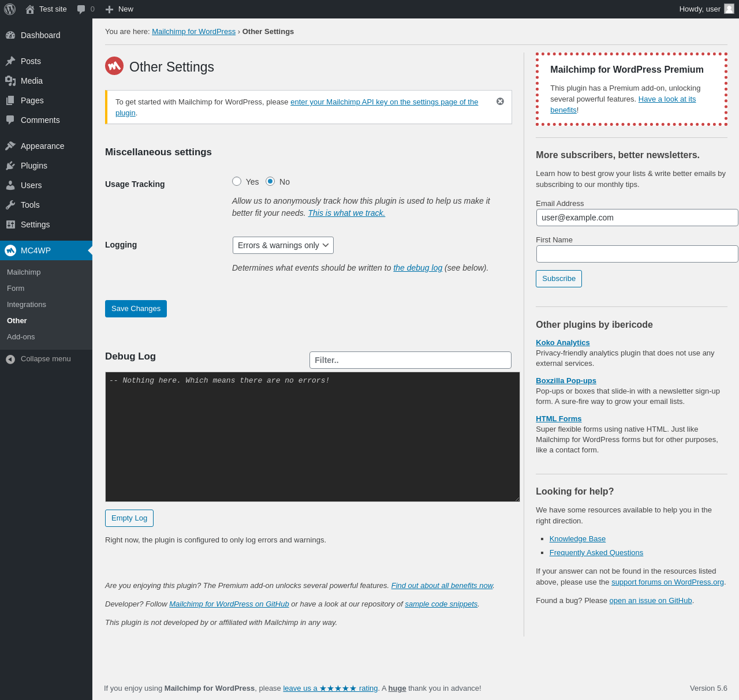Open 'Find out about all benefits now' link
The height and width of the screenshot is (700, 739).
tap(442, 586)
